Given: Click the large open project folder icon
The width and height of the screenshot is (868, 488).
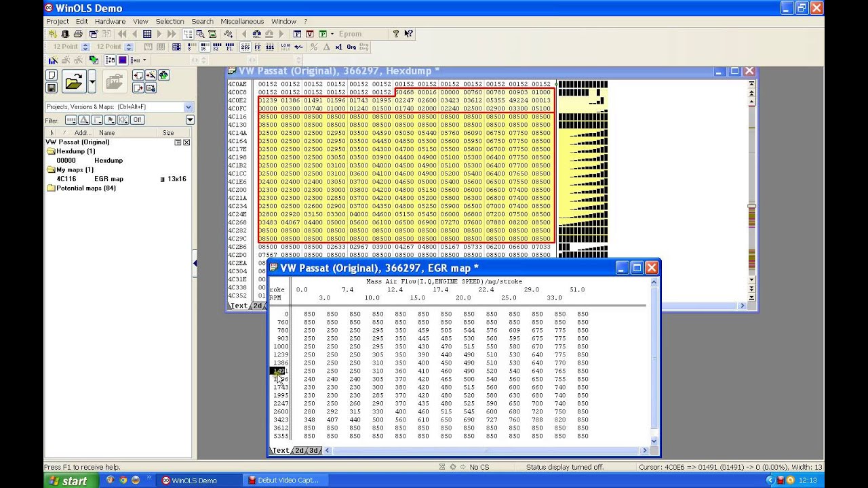Looking at the screenshot, I should tap(74, 81).
